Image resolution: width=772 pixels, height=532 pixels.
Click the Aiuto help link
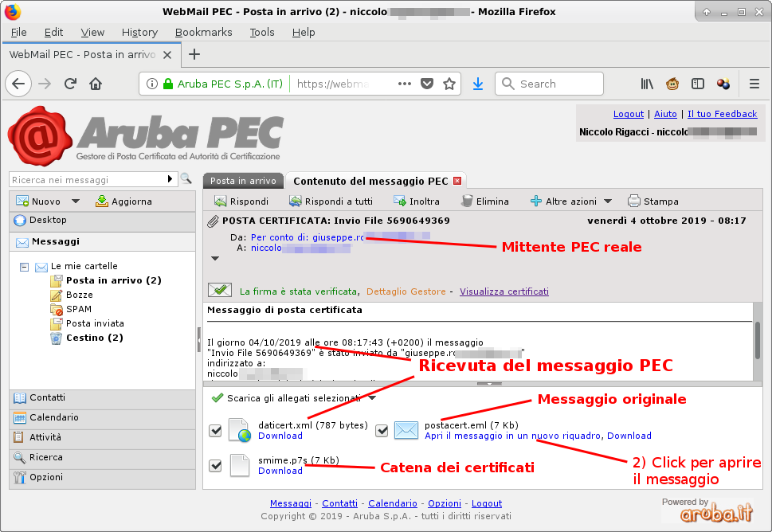(x=666, y=114)
